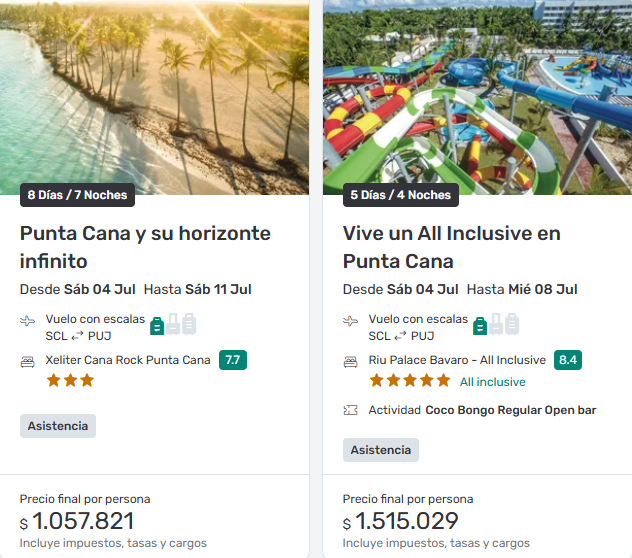This screenshot has height=558, width=632.
Task: Click the five-star rating under Riu Palace Bavaro
Action: (409, 381)
